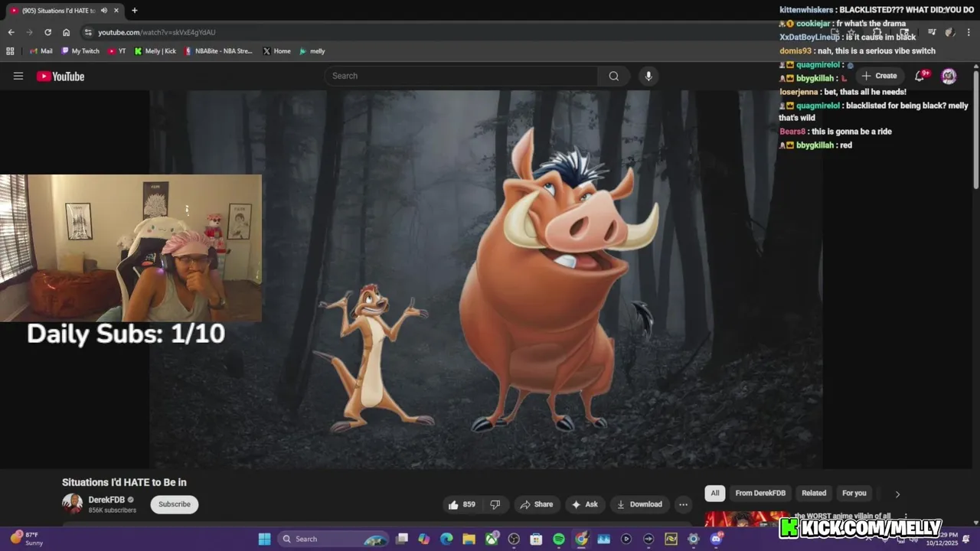Open the melly bookmark

(312, 51)
